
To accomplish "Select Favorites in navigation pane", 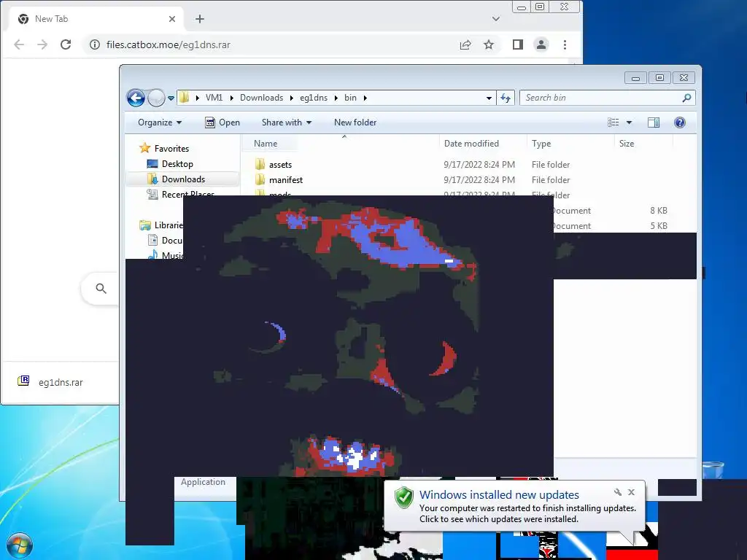I will [x=164, y=149].
